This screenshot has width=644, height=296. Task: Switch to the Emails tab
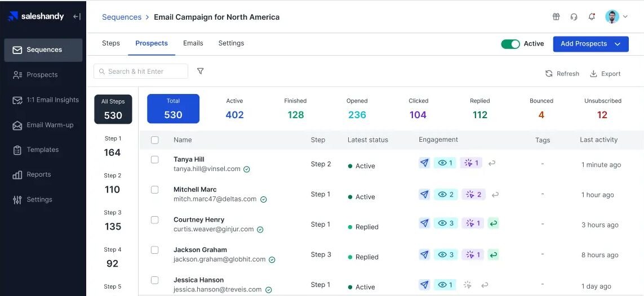click(x=193, y=43)
